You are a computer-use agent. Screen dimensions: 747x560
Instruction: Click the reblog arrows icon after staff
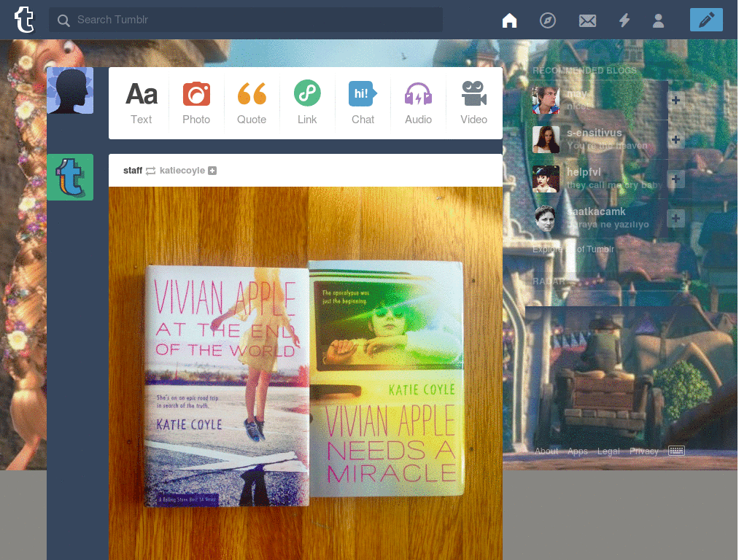pos(150,171)
